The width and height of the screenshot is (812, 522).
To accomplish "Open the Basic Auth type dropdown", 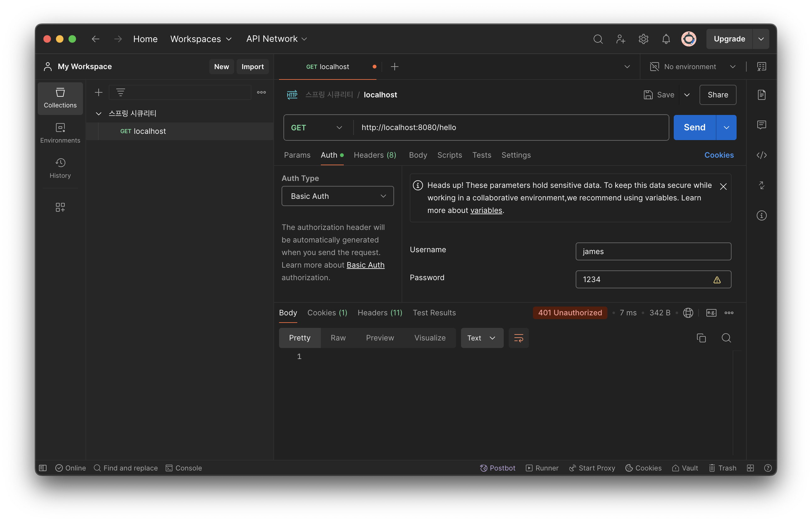I will tap(337, 196).
